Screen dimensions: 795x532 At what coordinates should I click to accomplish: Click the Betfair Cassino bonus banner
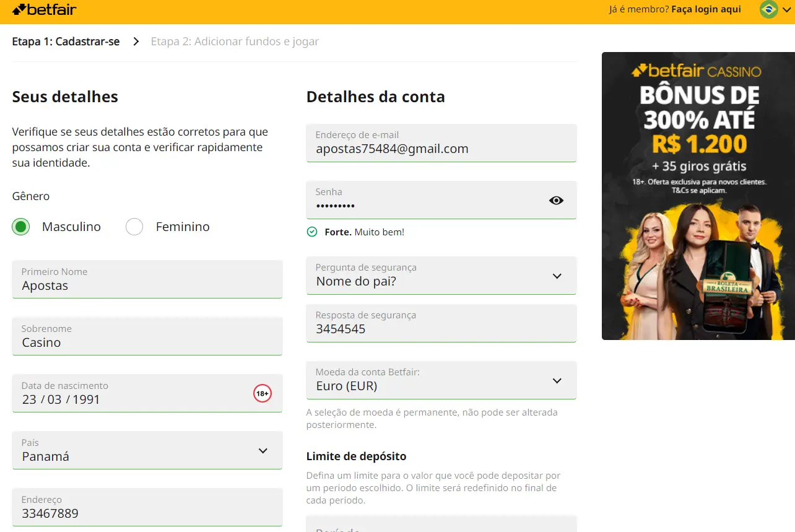(698, 196)
